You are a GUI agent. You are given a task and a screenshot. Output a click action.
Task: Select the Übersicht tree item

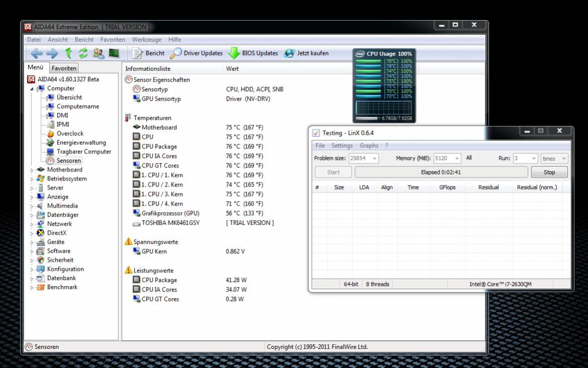coord(69,97)
